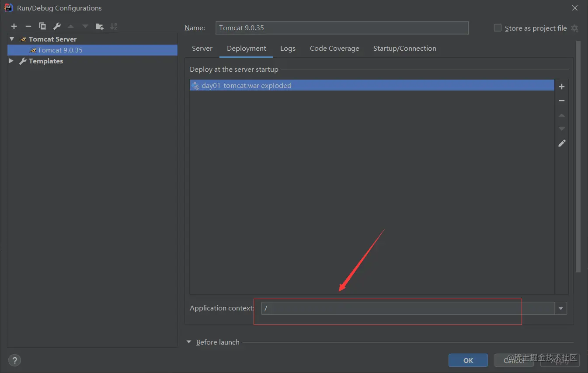Open the Startup/Connection tab
The width and height of the screenshot is (588, 373).
[405, 49]
